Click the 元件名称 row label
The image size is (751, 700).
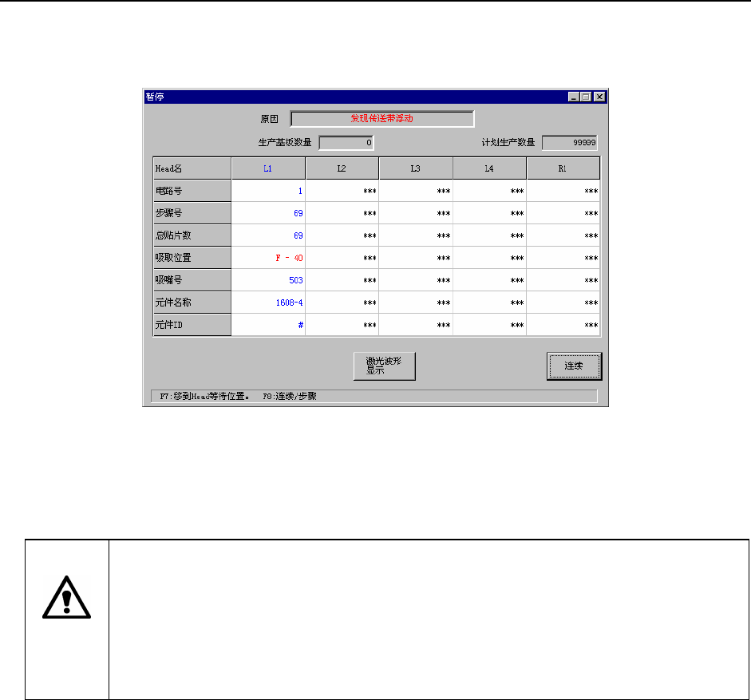(192, 303)
